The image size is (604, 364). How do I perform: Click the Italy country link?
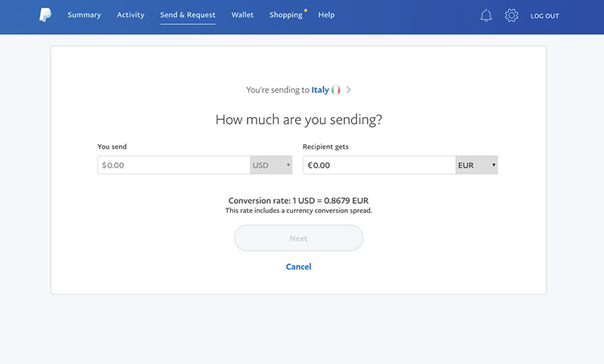click(x=320, y=90)
